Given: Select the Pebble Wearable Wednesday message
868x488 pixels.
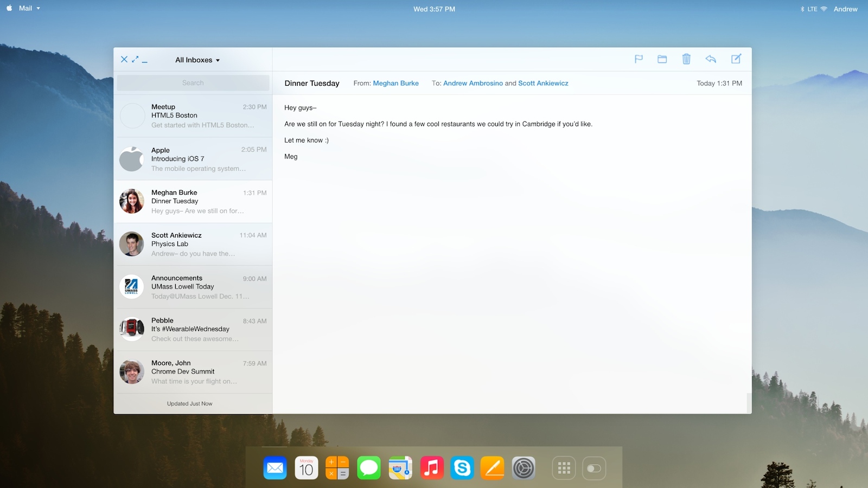Looking at the screenshot, I should (194, 329).
